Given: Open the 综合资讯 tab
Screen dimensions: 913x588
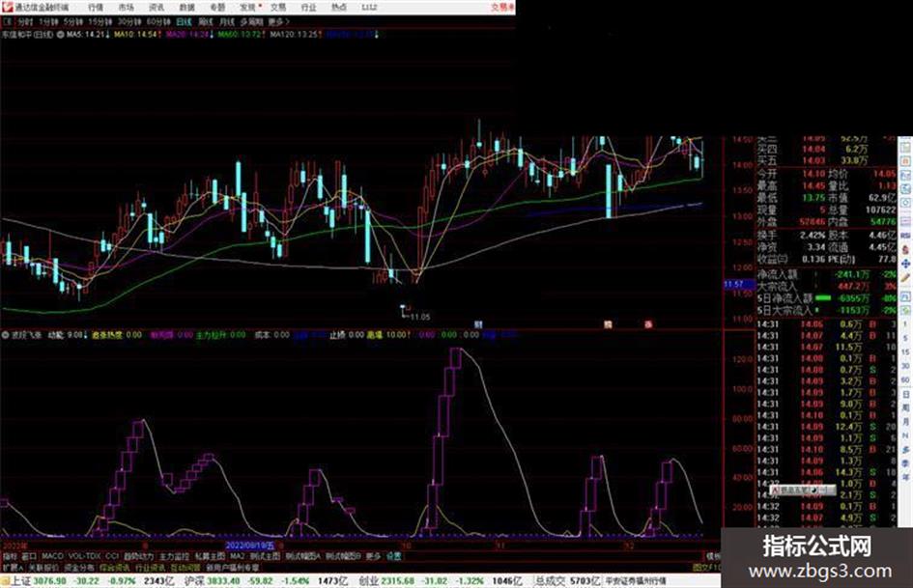Looking at the screenshot, I should [x=115, y=567].
